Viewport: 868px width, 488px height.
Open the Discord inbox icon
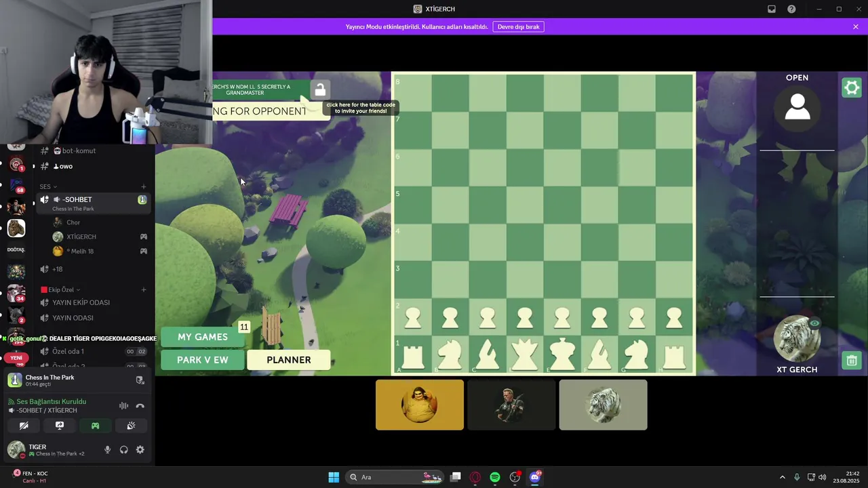coord(772,9)
